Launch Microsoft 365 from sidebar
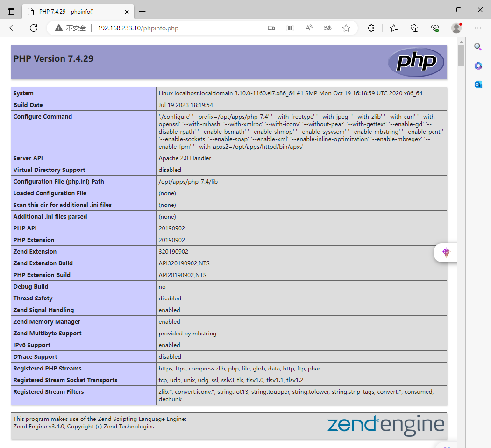The image size is (491, 448). click(x=478, y=66)
